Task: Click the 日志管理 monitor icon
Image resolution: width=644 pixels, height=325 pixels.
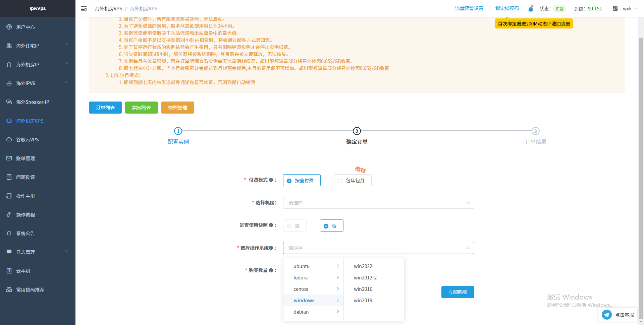Action: [x=9, y=252]
